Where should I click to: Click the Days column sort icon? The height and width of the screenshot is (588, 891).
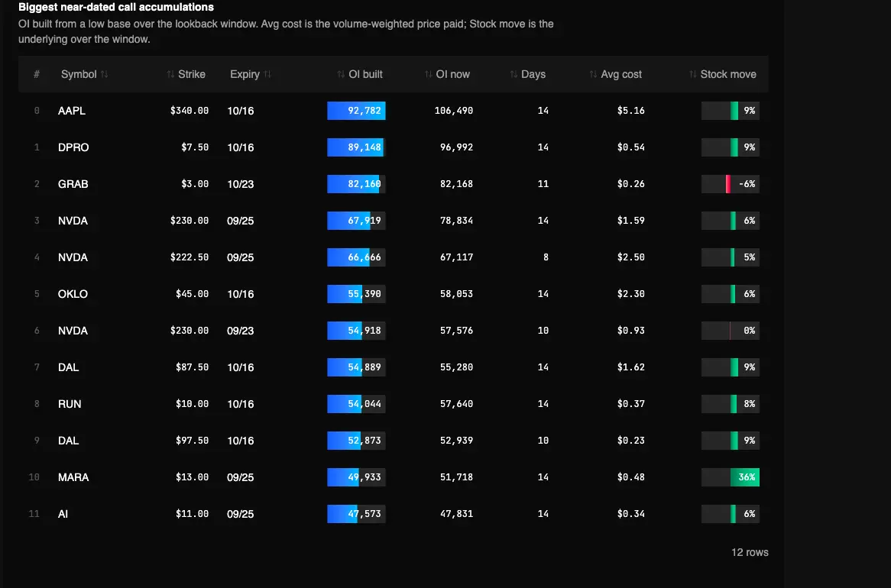point(514,74)
